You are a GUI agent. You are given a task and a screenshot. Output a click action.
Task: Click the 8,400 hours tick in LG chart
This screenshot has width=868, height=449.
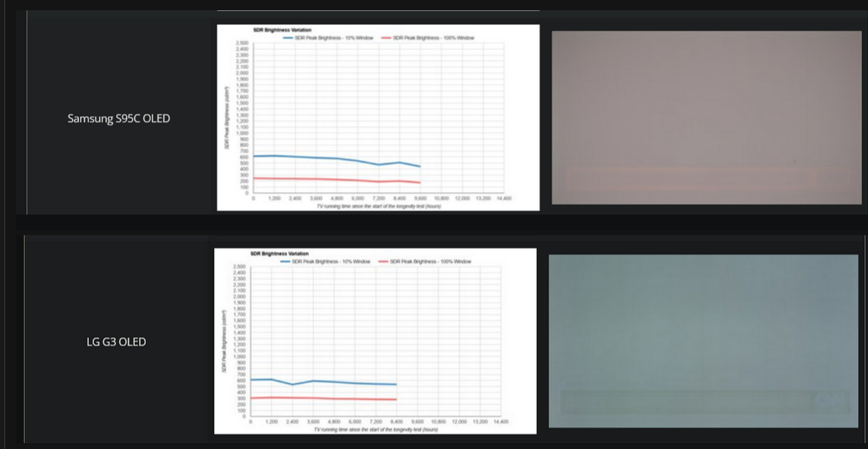click(397, 422)
